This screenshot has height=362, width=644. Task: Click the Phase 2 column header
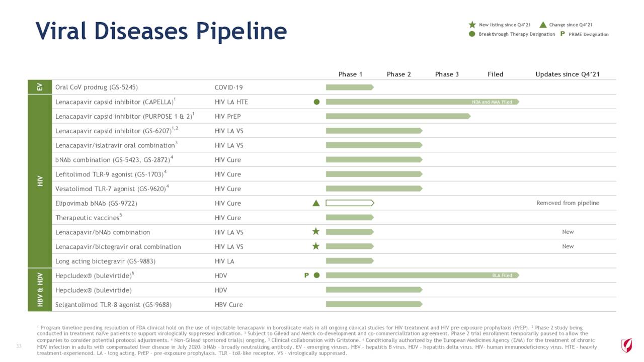point(398,74)
